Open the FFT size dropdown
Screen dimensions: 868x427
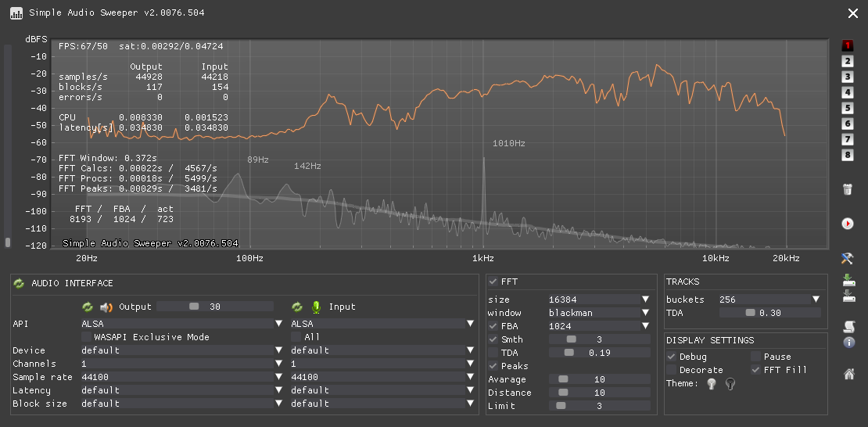tap(600, 300)
